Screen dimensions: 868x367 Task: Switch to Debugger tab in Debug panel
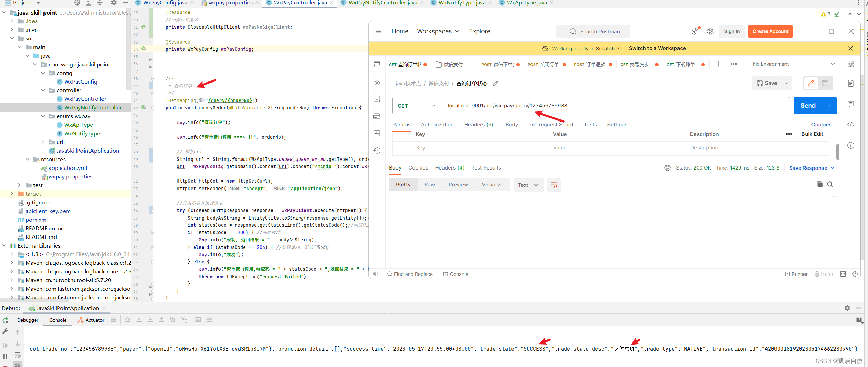[x=28, y=320]
